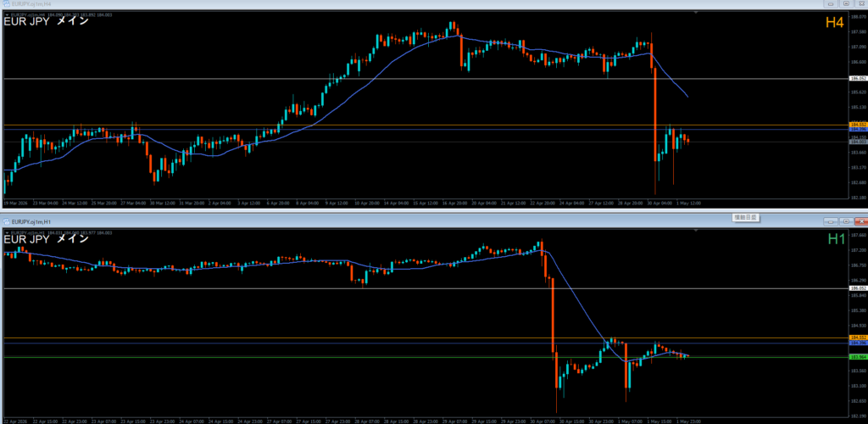Minimize the H4 chart window

coord(831,3)
